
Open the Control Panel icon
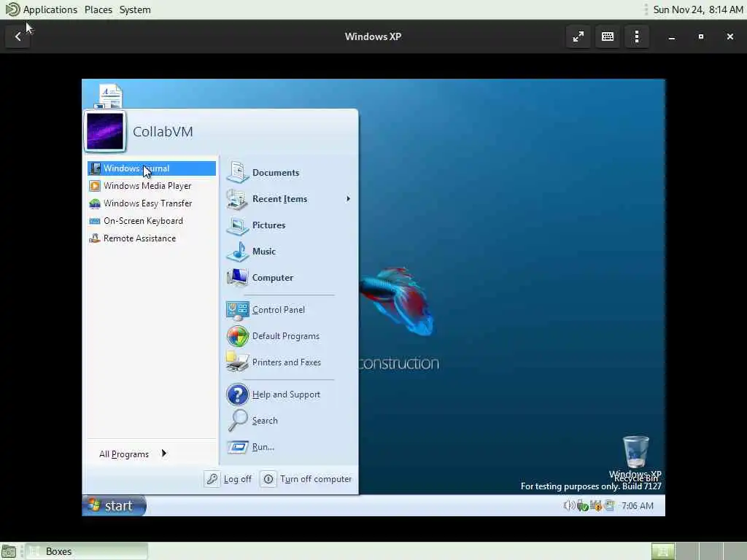point(237,310)
